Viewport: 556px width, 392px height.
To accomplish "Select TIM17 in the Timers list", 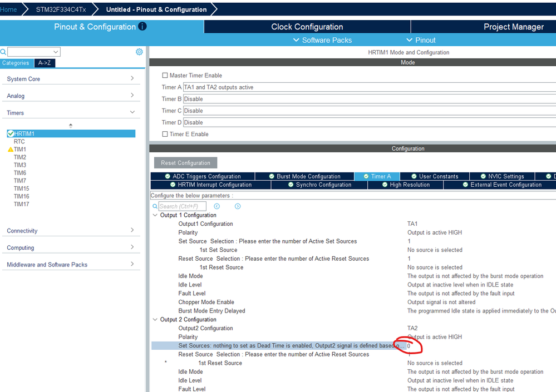I will pos(21,204).
